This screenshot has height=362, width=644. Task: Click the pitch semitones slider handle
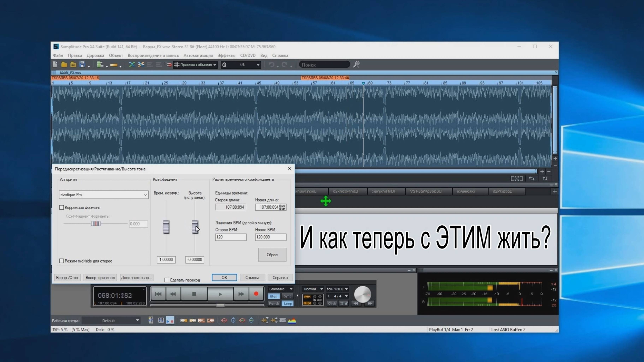[x=195, y=227]
